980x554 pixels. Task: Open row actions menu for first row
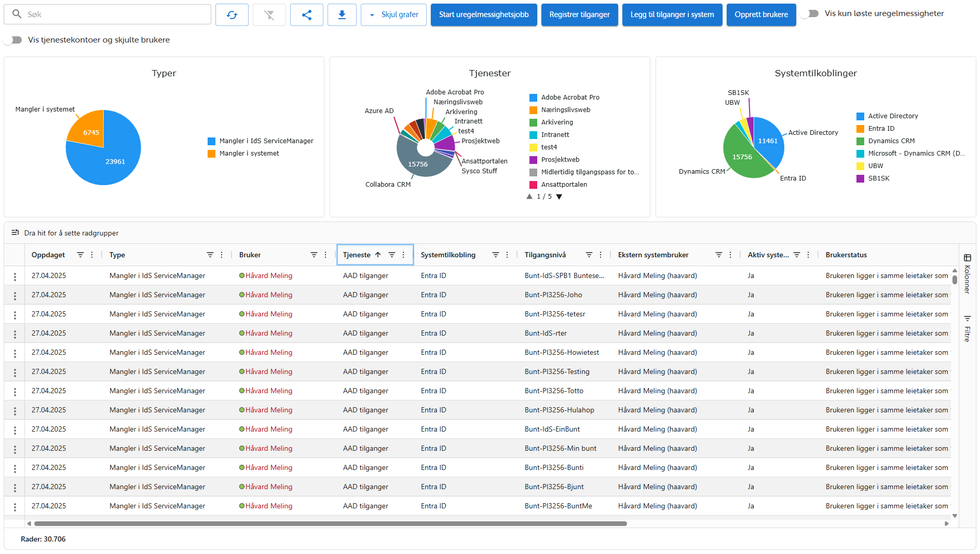pos(15,276)
